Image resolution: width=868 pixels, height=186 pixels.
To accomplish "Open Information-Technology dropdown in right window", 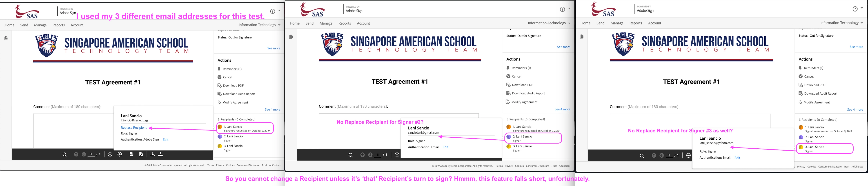I will (842, 23).
